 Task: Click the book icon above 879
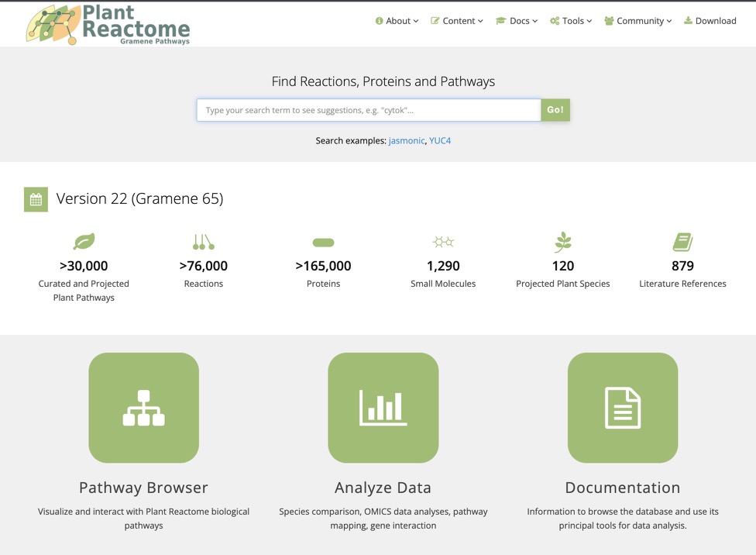[682, 243]
